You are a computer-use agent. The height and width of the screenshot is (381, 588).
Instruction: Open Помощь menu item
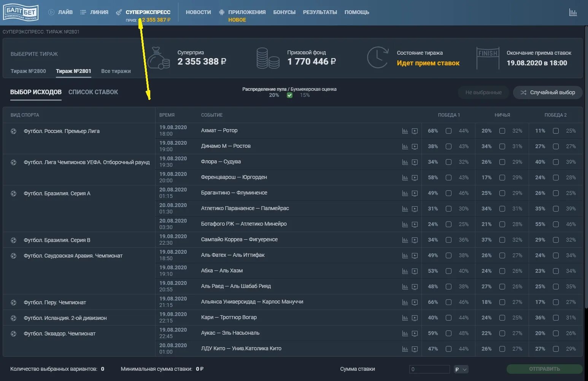pos(357,12)
